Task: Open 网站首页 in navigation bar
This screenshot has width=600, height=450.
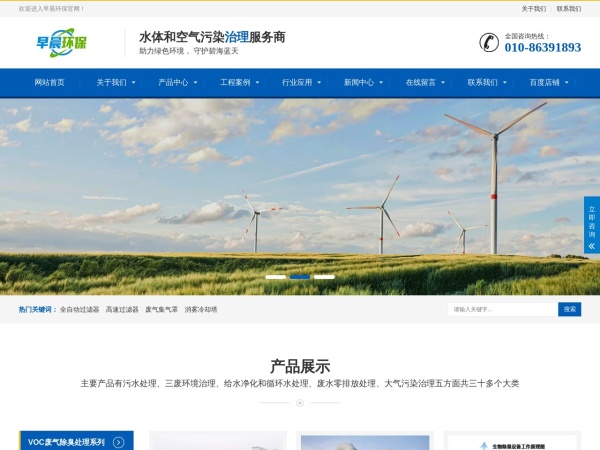Action: (49, 82)
